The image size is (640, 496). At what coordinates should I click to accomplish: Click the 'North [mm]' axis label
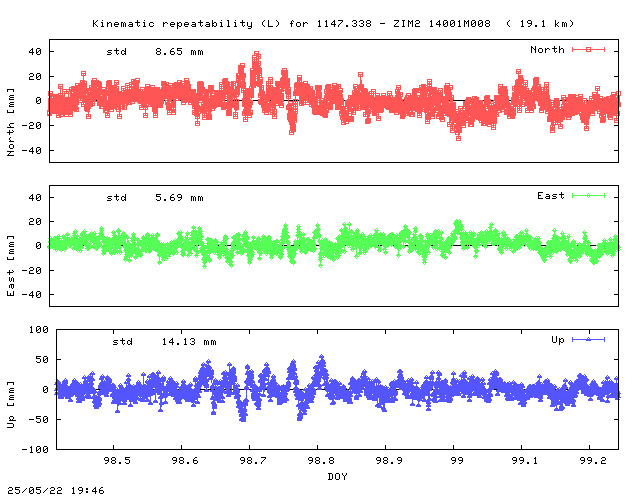tap(11, 122)
